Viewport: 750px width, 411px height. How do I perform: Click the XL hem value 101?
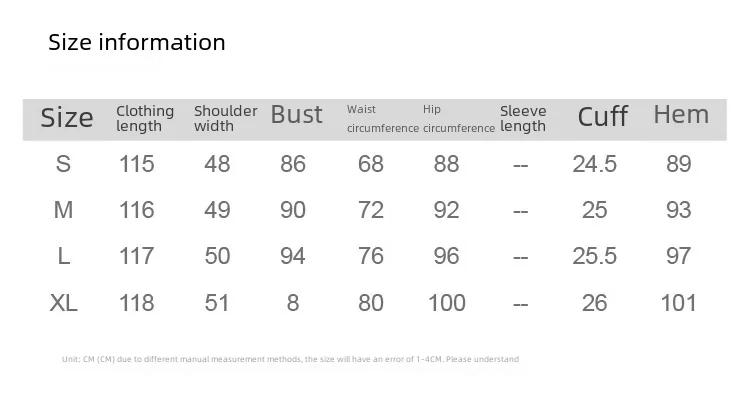click(x=678, y=303)
